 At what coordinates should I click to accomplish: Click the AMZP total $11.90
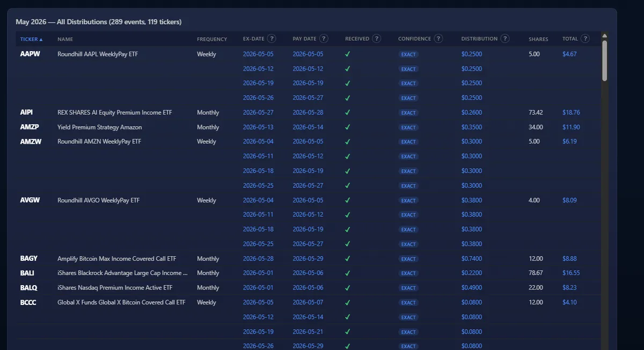tap(571, 127)
